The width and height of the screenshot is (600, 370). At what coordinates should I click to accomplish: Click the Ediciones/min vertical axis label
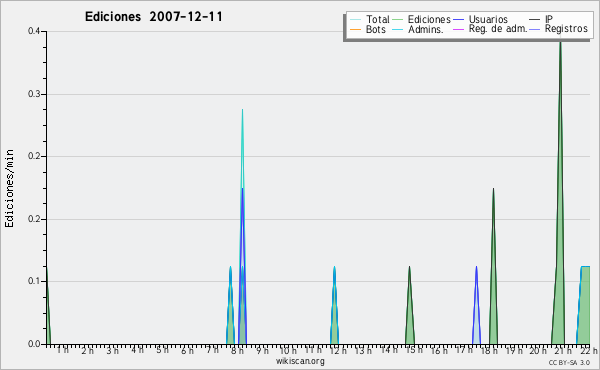(x=9, y=188)
